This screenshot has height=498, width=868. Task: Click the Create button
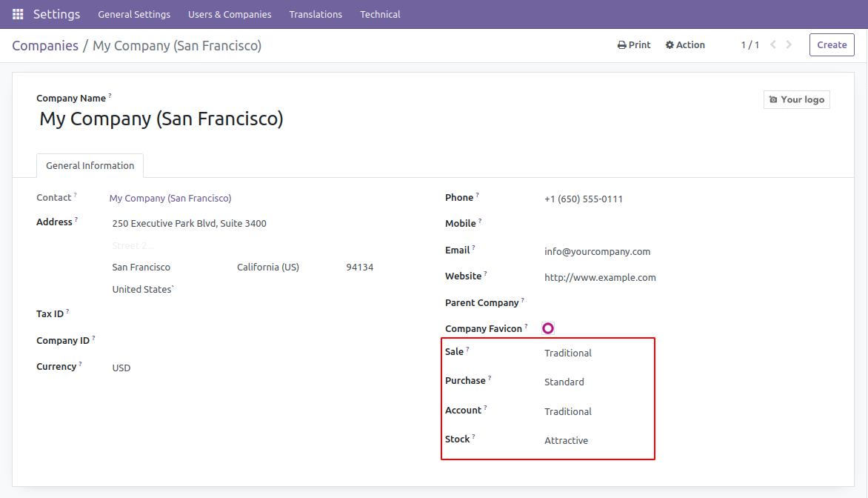832,45
